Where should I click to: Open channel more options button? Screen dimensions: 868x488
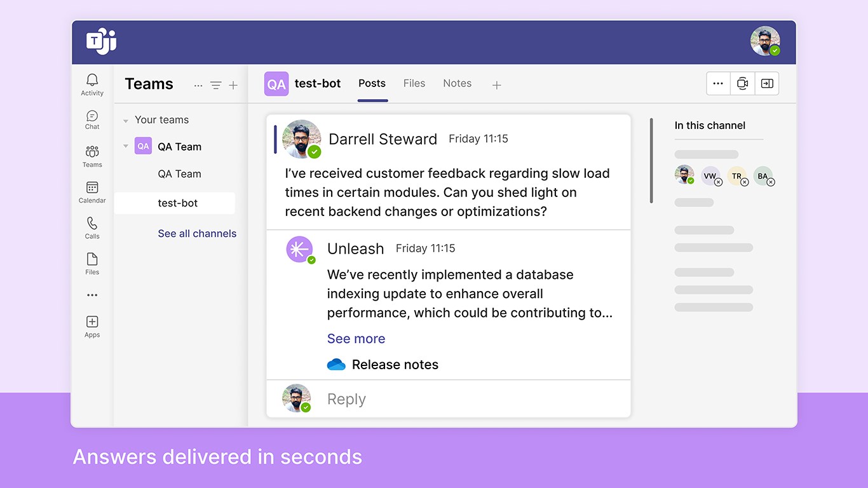(718, 83)
